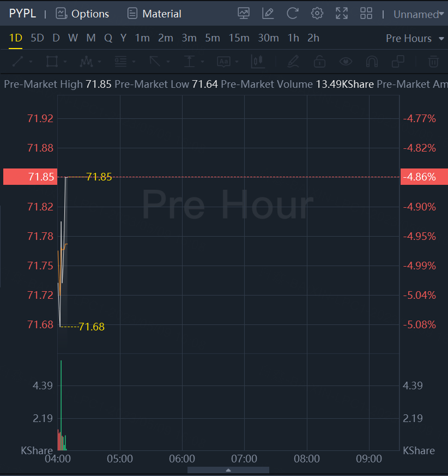Open the Material page

154,14
